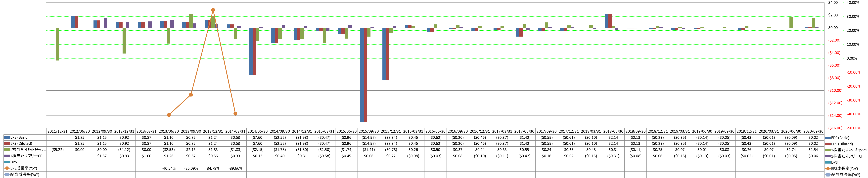
Task: Click the blue EPS Basic bar for 2014/06/30
Action: pyautogui.click(x=251, y=51)
